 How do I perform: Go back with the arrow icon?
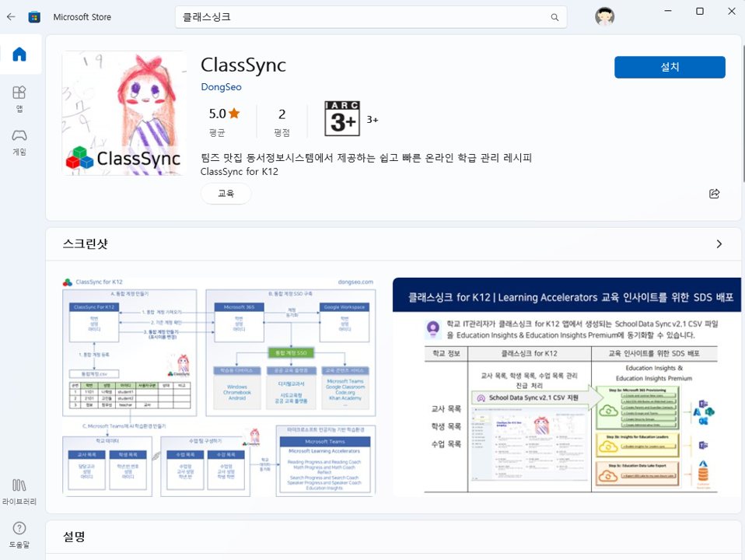11,16
